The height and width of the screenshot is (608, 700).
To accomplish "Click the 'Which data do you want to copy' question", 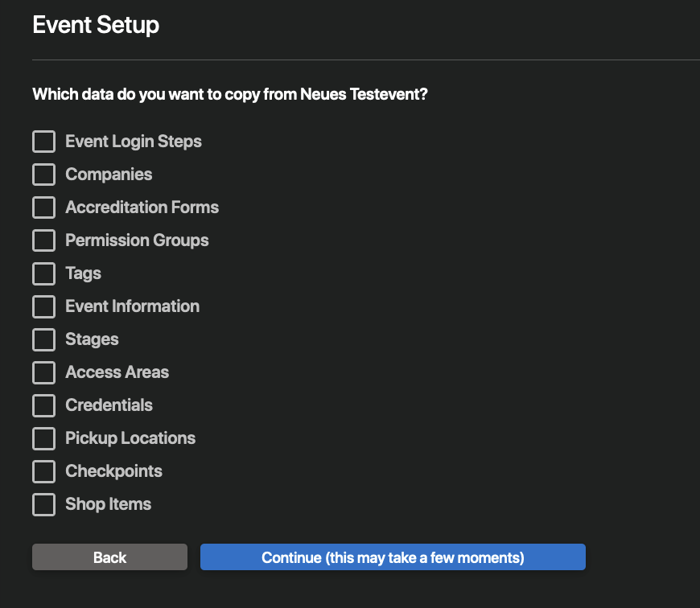I will pyautogui.click(x=230, y=95).
